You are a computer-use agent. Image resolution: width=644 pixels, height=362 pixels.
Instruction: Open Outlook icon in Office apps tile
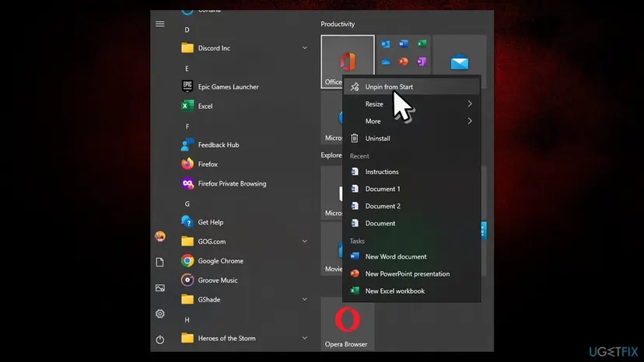pyautogui.click(x=386, y=44)
